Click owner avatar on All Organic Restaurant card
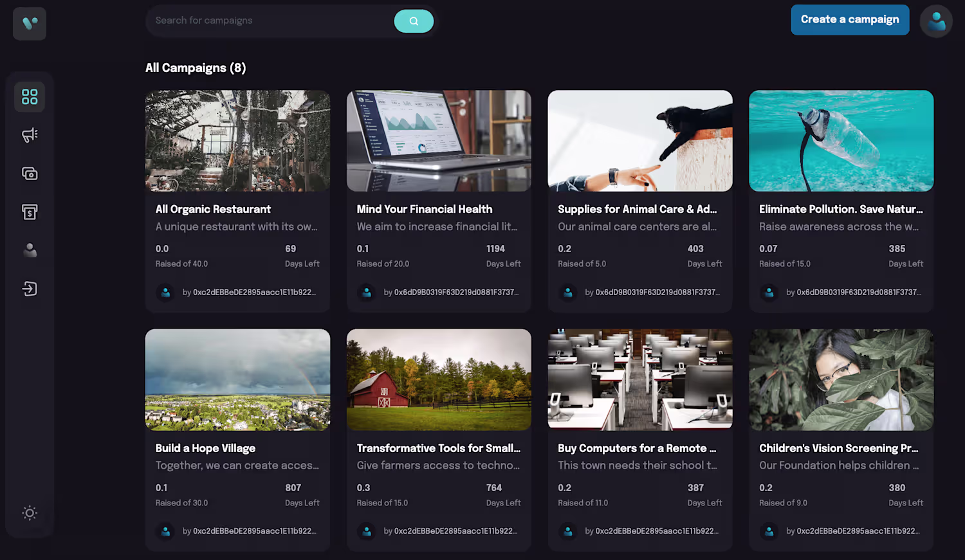This screenshot has height=560, width=965. point(165,293)
